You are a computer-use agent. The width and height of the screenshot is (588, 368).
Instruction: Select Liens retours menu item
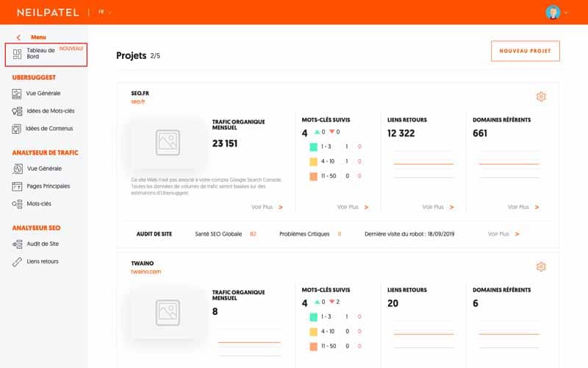43,261
